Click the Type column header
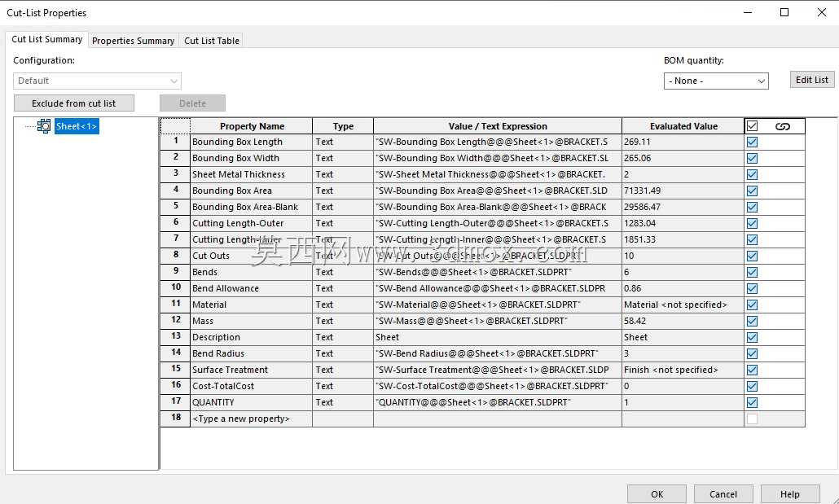Viewport: 839px width, 504px height. point(343,126)
